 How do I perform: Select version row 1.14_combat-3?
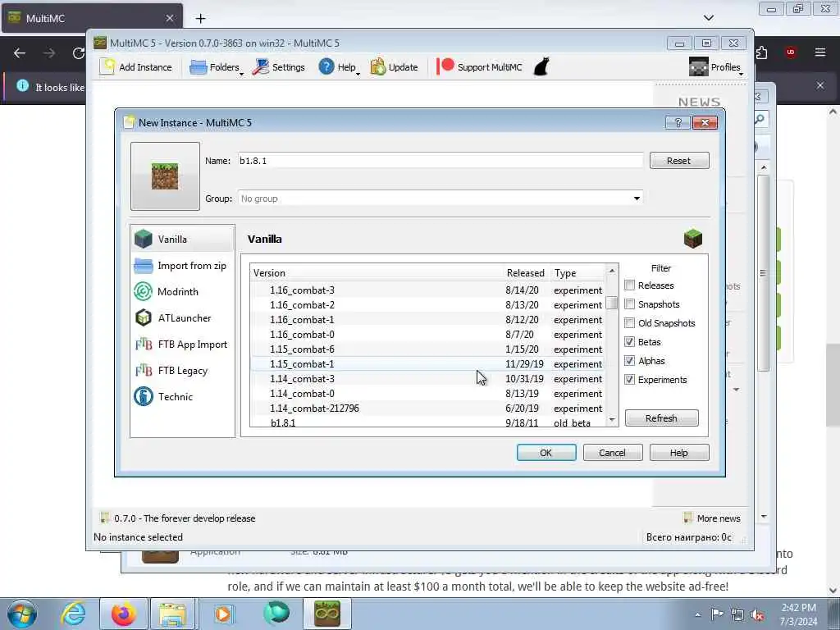[x=428, y=379]
